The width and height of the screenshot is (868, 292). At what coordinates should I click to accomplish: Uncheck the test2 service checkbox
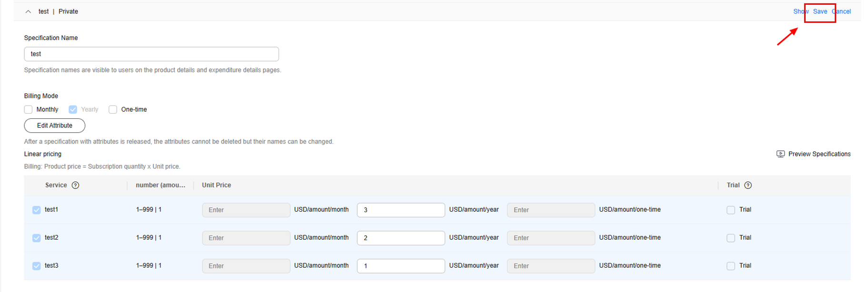click(x=37, y=238)
